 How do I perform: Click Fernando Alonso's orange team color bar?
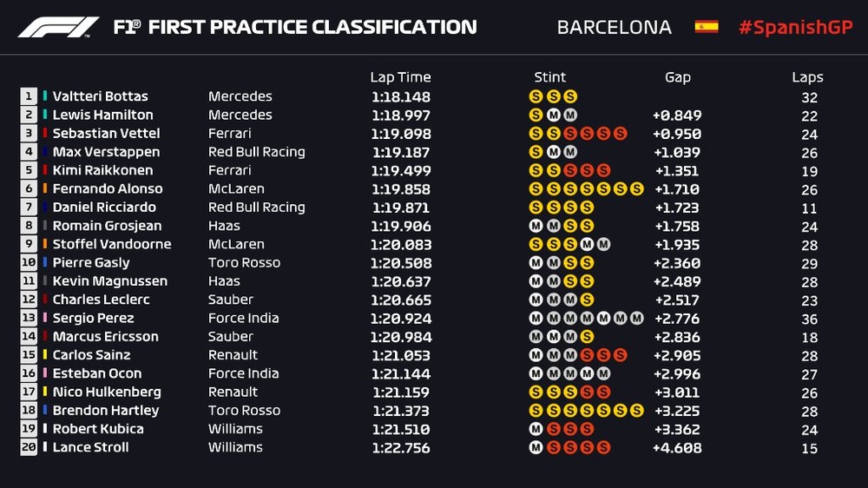click(x=45, y=188)
